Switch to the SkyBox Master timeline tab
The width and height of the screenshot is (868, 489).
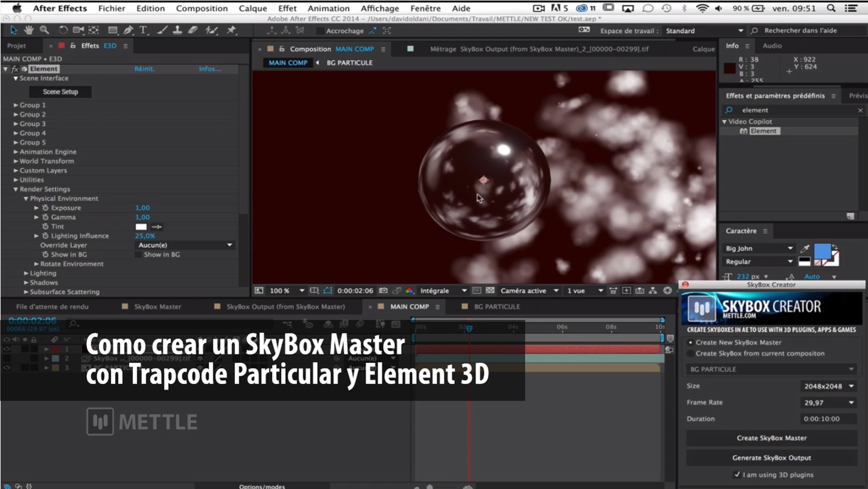157,307
